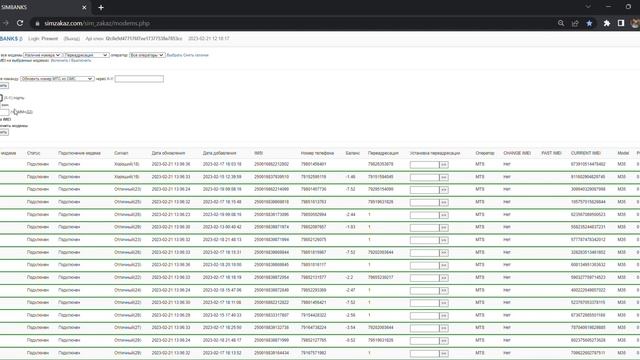Screen dimensions: 640x360
Task: Click the 'Дата добавления' column header
Action: point(219,153)
